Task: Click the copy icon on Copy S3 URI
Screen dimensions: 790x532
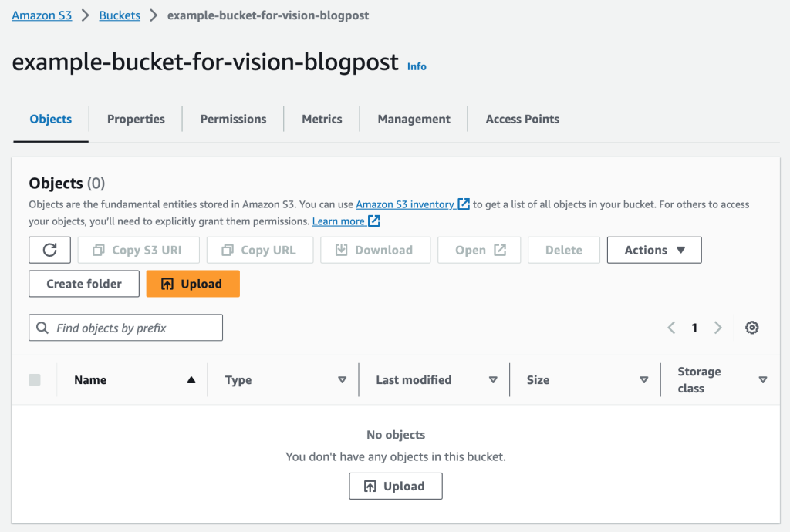Action: [106, 250]
